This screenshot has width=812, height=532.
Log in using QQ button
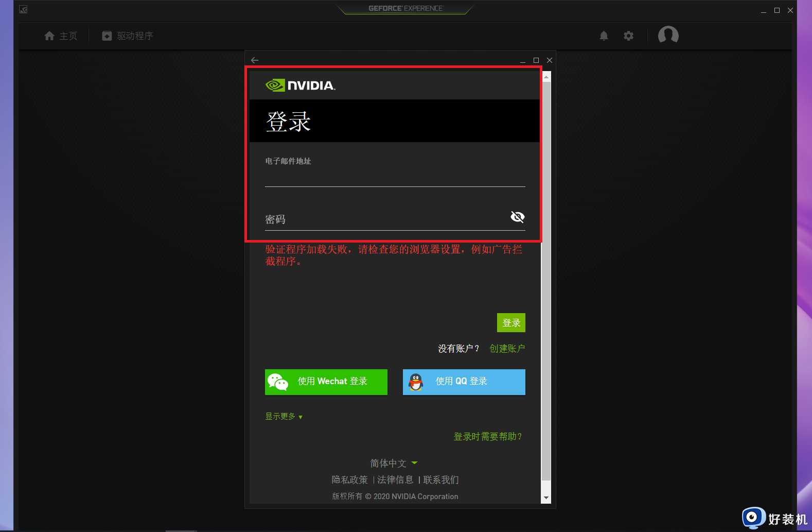(464, 382)
